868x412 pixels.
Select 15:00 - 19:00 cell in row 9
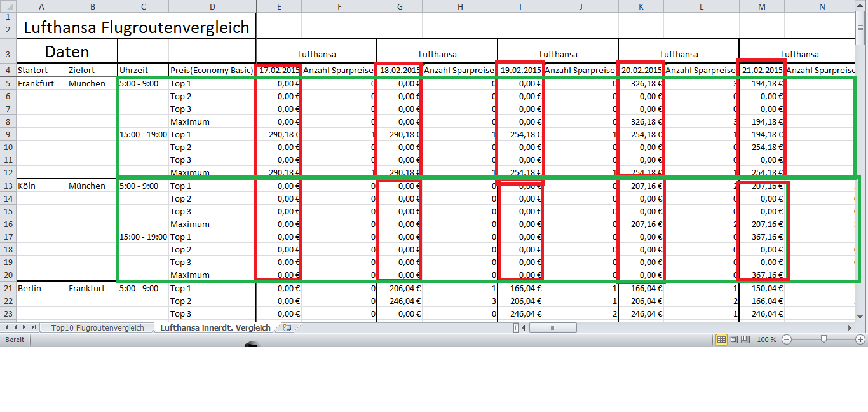[143, 134]
